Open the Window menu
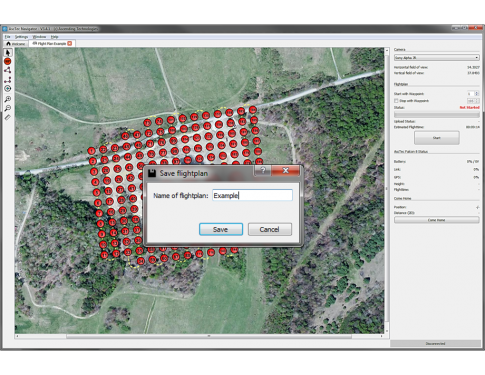 coord(39,37)
